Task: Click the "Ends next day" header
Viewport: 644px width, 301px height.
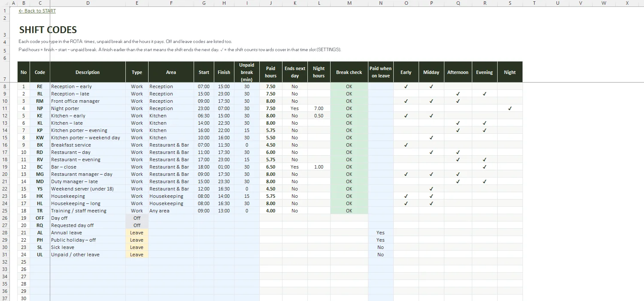Action: (295, 72)
